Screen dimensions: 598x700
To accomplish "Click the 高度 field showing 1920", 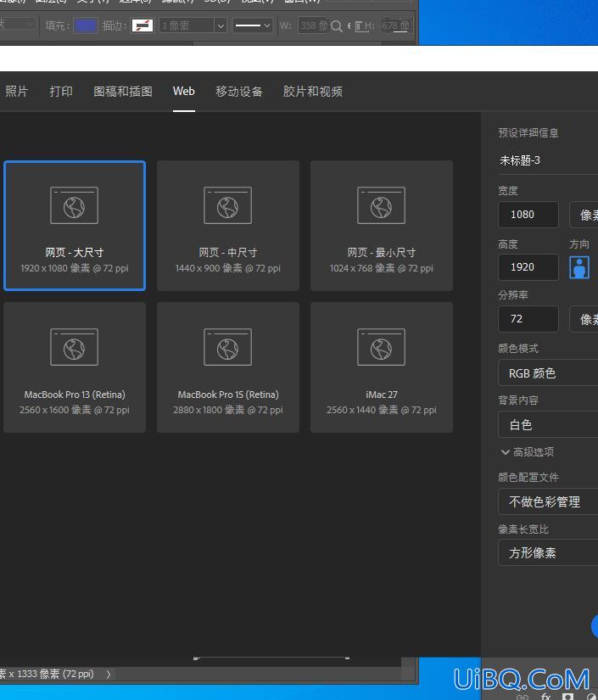I will click(528, 267).
